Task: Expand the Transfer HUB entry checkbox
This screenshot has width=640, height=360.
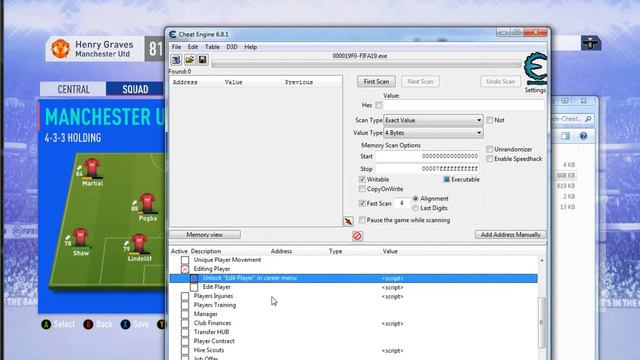Action: coord(185,332)
